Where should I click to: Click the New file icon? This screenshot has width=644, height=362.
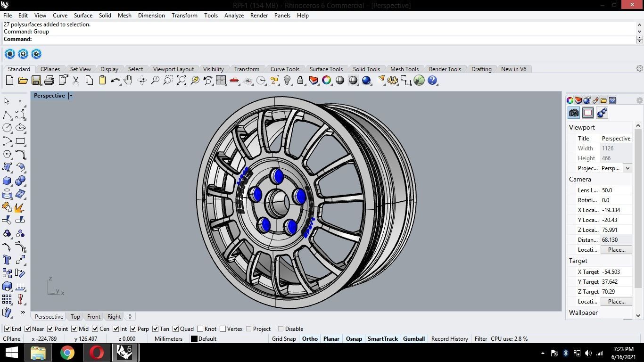pos(9,81)
